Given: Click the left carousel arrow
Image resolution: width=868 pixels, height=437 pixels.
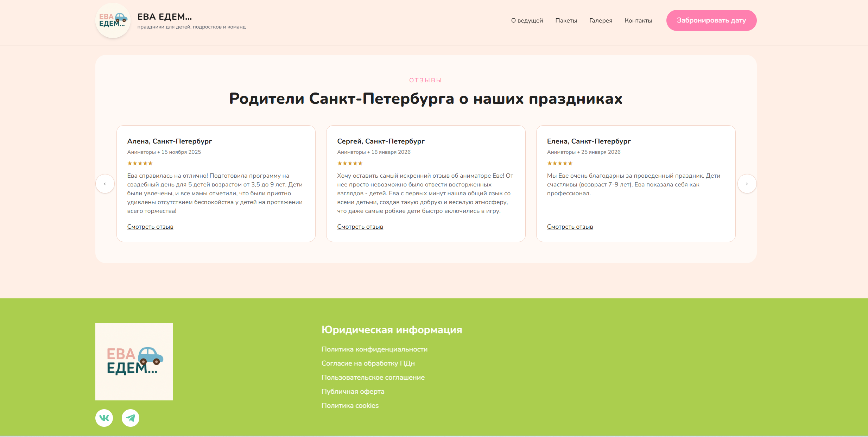Looking at the screenshot, I should pyautogui.click(x=105, y=183).
